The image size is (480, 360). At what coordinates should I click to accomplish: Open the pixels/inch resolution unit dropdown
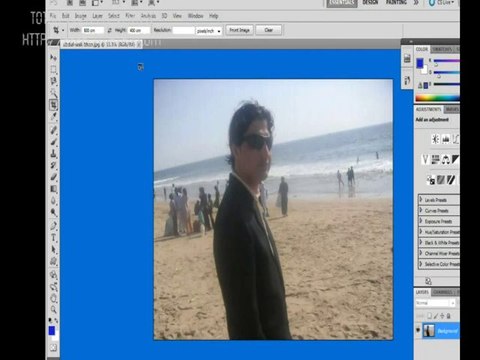209,31
